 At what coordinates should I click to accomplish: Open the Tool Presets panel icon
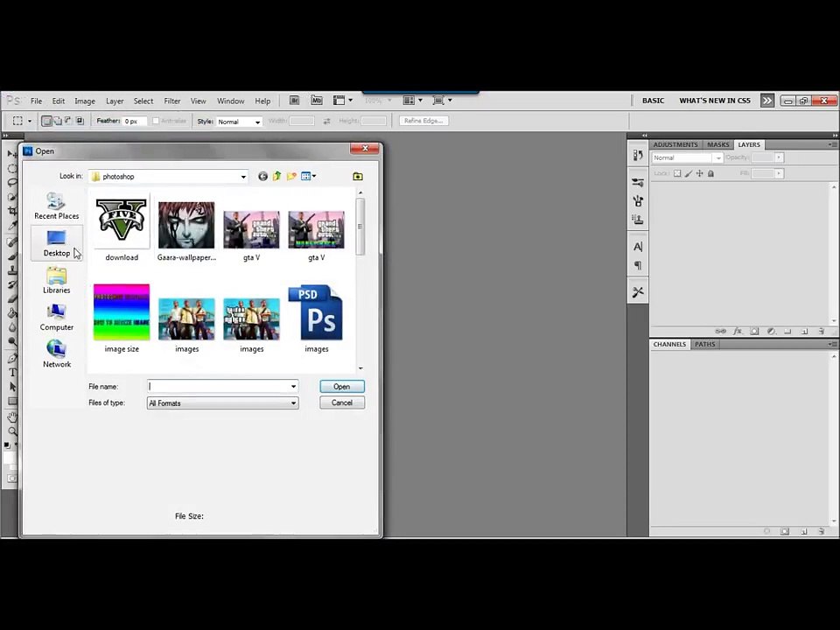point(638,292)
